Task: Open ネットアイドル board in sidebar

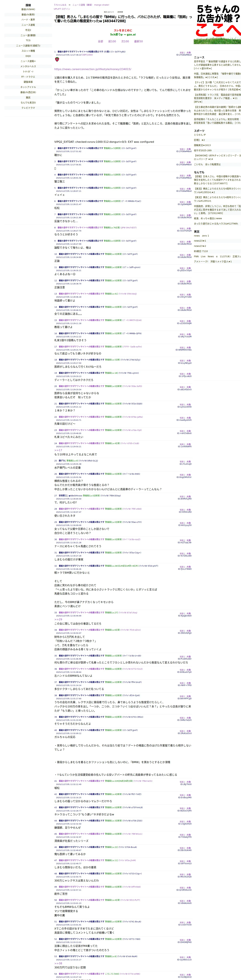Action: (28, 87)
